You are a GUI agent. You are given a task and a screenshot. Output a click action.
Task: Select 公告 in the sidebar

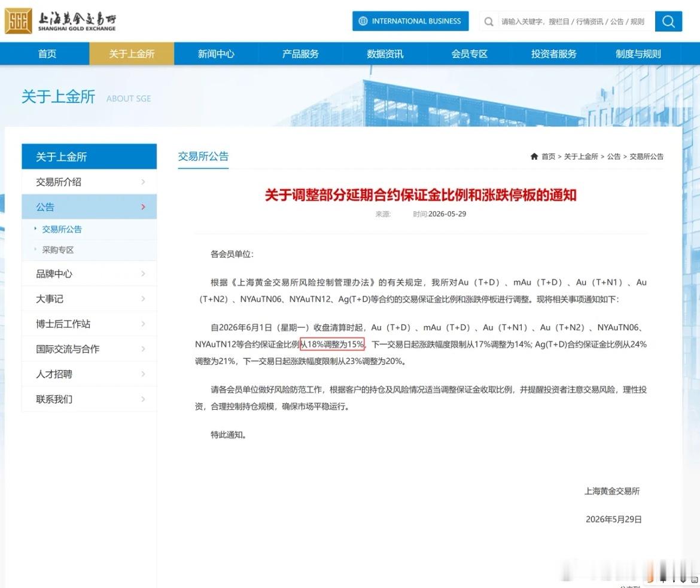(x=89, y=207)
